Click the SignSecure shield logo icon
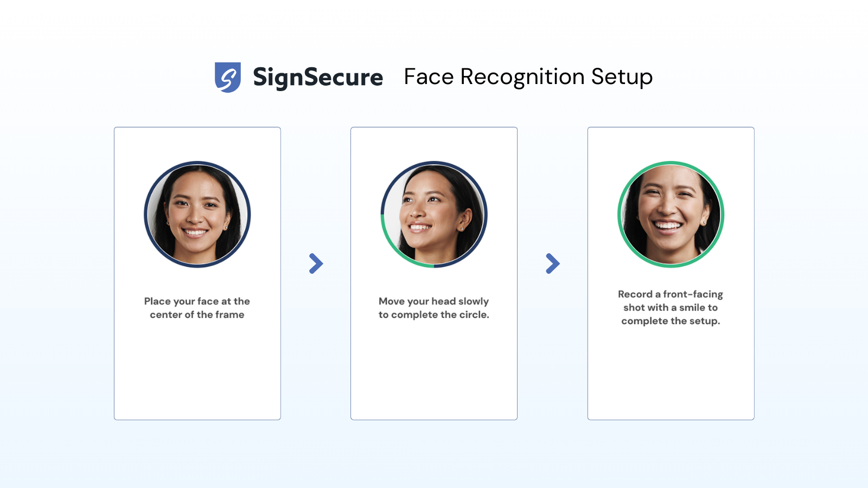Screen dimensions: 868x488 pyautogui.click(x=228, y=78)
